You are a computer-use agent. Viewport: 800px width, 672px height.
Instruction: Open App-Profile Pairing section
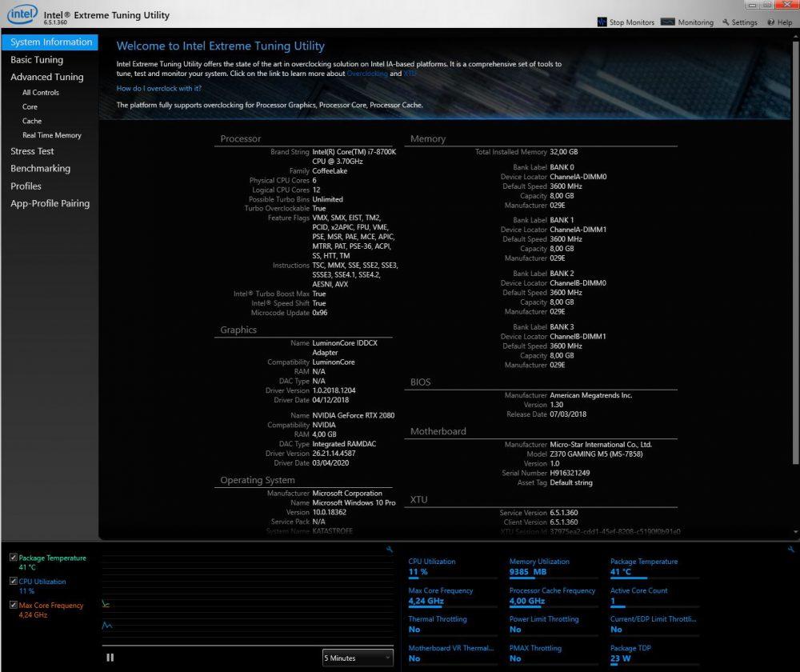point(50,203)
